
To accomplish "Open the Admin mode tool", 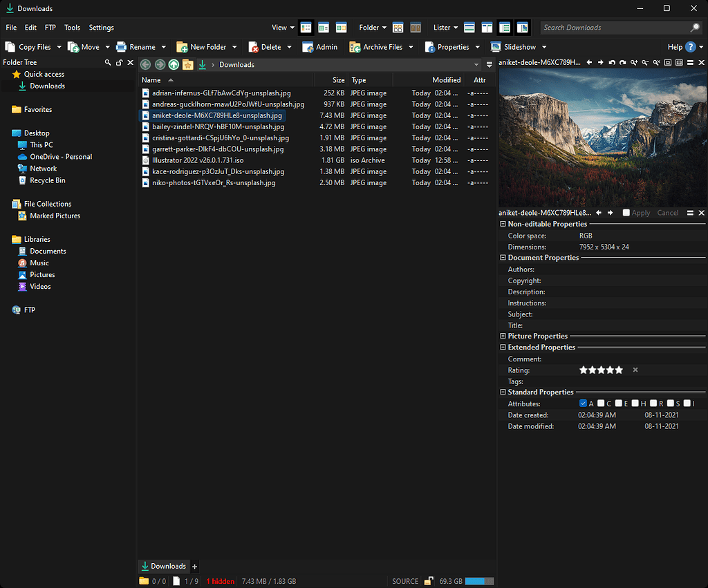I will (x=320, y=46).
